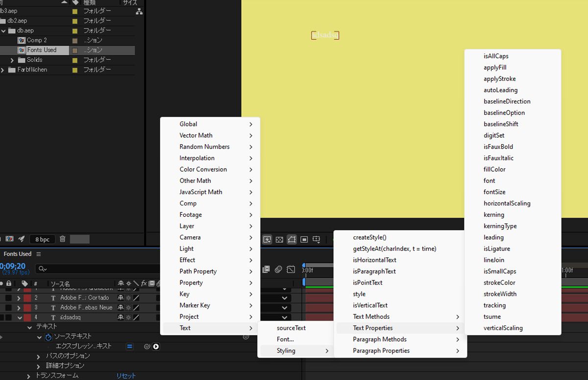The height and width of the screenshot is (380, 588).
Task: Collapse the テキスト property group
Action: tap(29, 327)
